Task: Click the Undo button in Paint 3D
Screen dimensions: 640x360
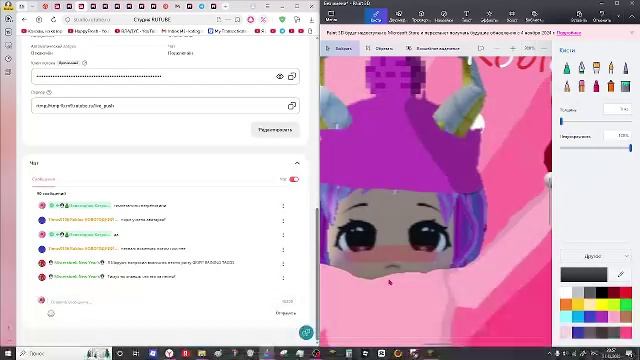Action: coord(602,16)
